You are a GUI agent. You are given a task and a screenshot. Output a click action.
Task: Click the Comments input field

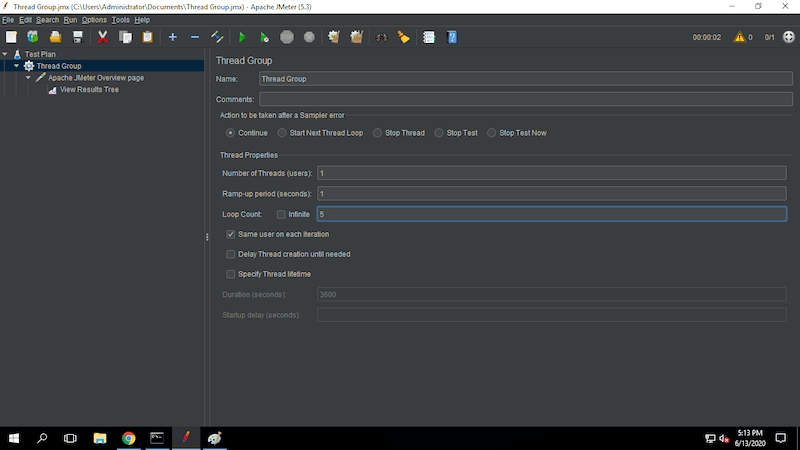pos(526,99)
